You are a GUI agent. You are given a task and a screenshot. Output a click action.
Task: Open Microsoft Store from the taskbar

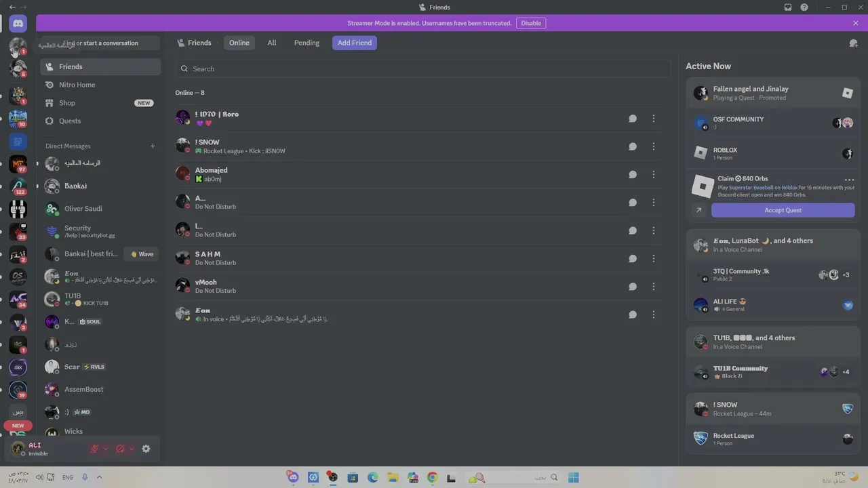353,478
